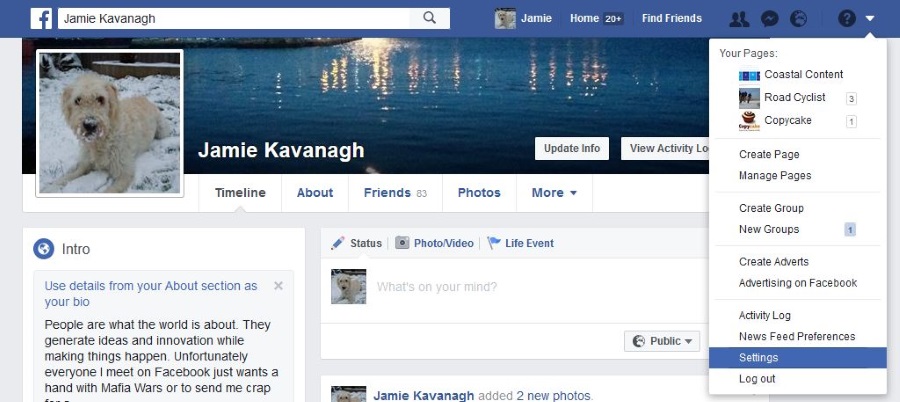Click Jamie's small avatar in top bar
The width and height of the screenshot is (900, 402).
tap(505, 18)
